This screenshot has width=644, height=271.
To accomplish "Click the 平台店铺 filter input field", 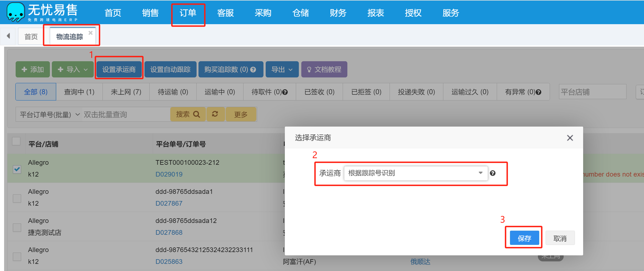I will pyautogui.click(x=592, y=92).
